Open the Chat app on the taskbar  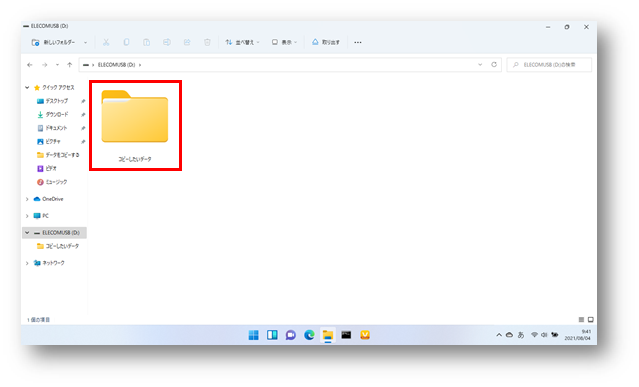point(291,335)
